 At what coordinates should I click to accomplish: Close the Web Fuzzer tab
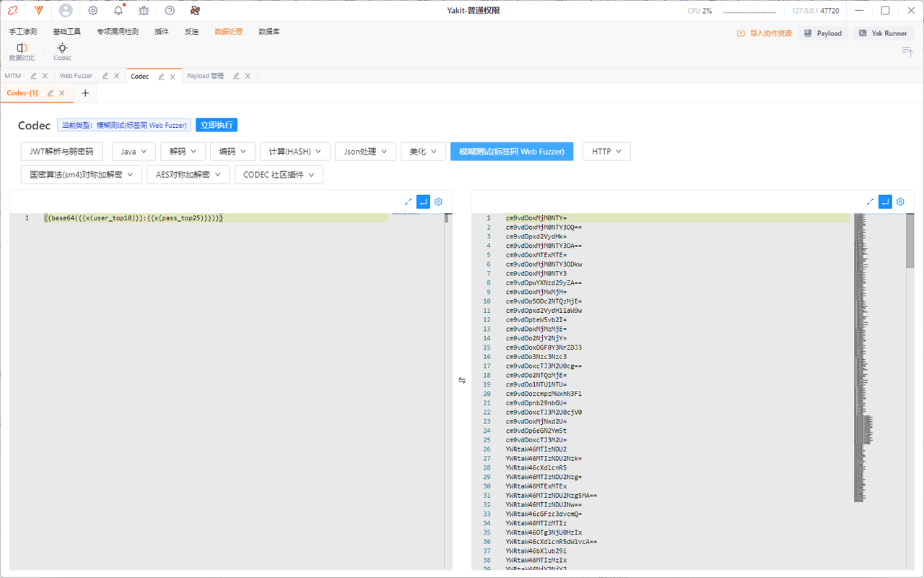[117, 76]
